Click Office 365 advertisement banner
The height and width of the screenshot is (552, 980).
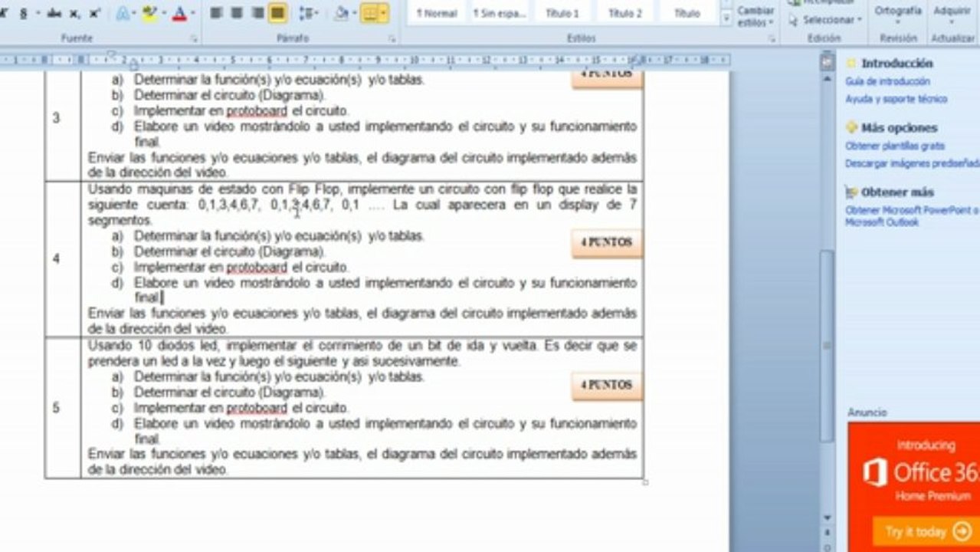click(x=913, y=487)
